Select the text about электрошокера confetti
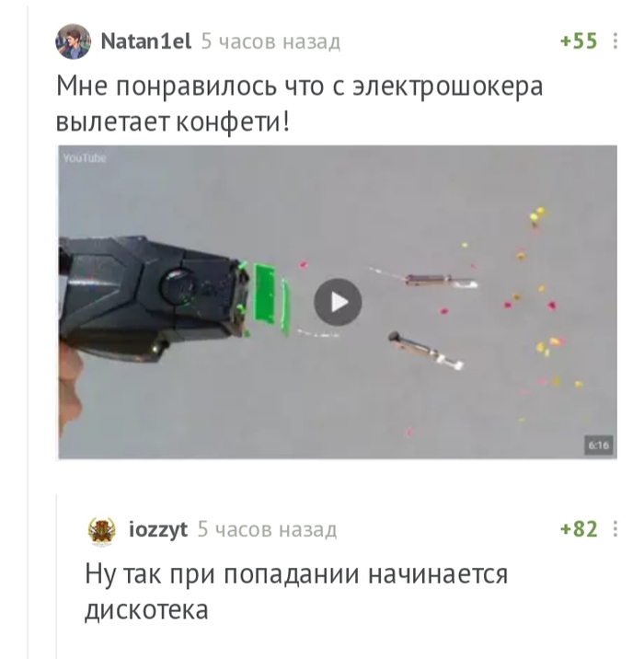This screenshot has width=644, height=659. pos(299,103)
